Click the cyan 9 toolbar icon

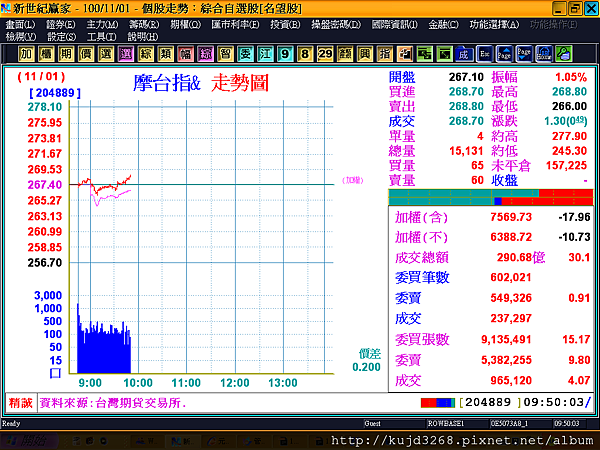click(x=285, y=54)
